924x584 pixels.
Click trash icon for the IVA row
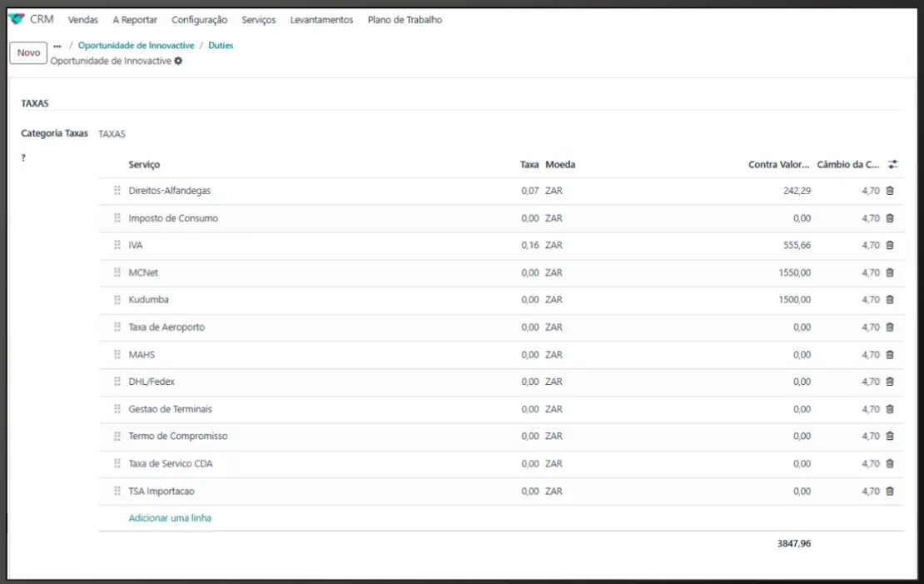[889, 246]
